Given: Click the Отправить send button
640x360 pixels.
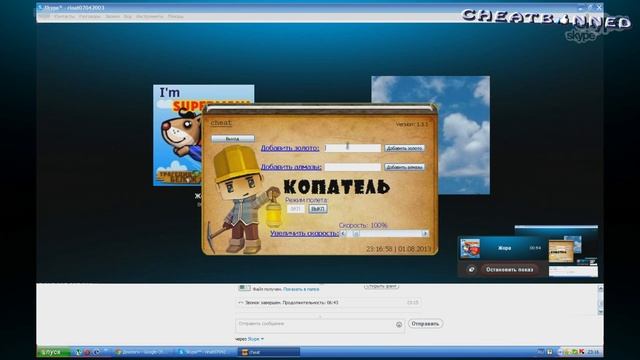Looking at the screenshot, I should pyautogui.click(x=425, y=324).
